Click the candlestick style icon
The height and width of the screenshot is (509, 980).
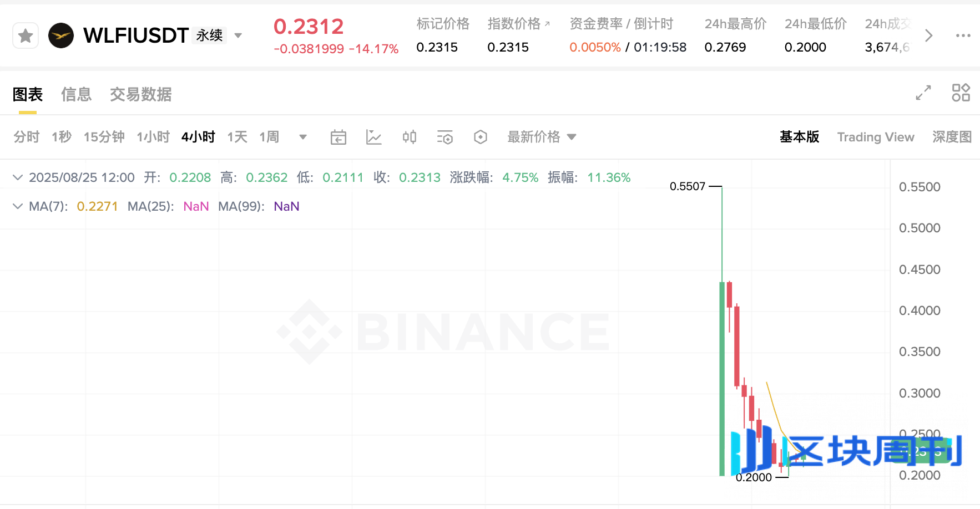[x=410, y=137]
